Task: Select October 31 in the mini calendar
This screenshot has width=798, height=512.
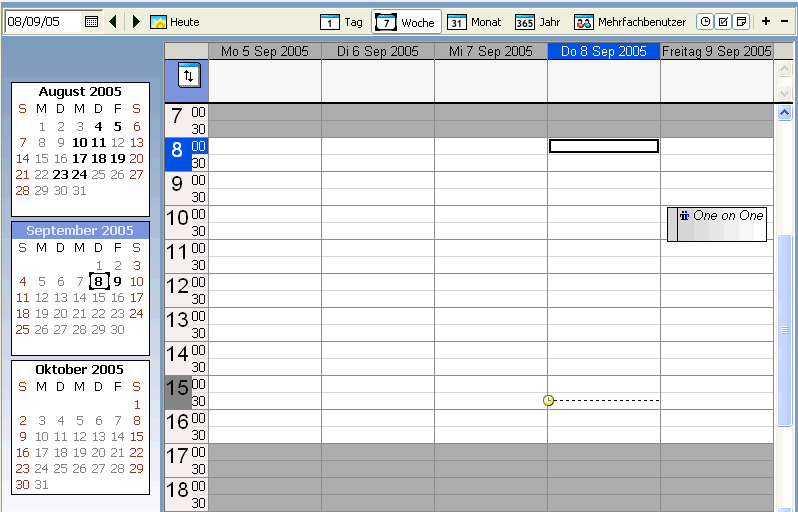Action: pos(42,485)
